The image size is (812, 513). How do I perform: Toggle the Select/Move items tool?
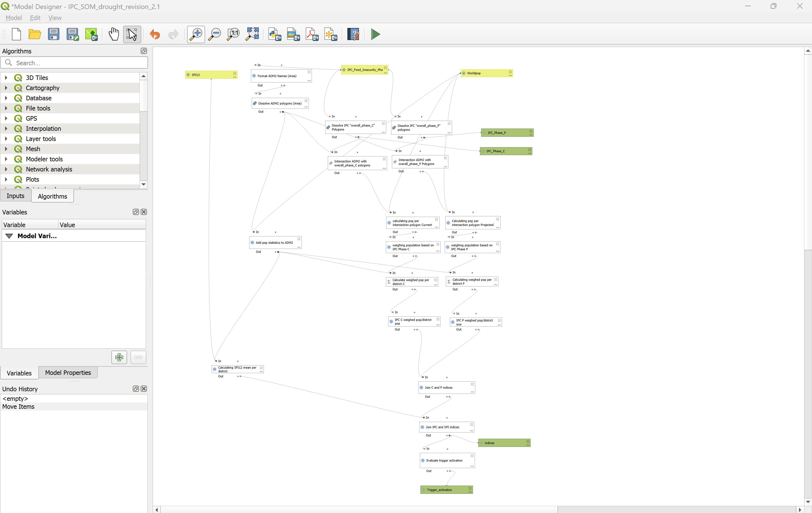coord(132,34)
